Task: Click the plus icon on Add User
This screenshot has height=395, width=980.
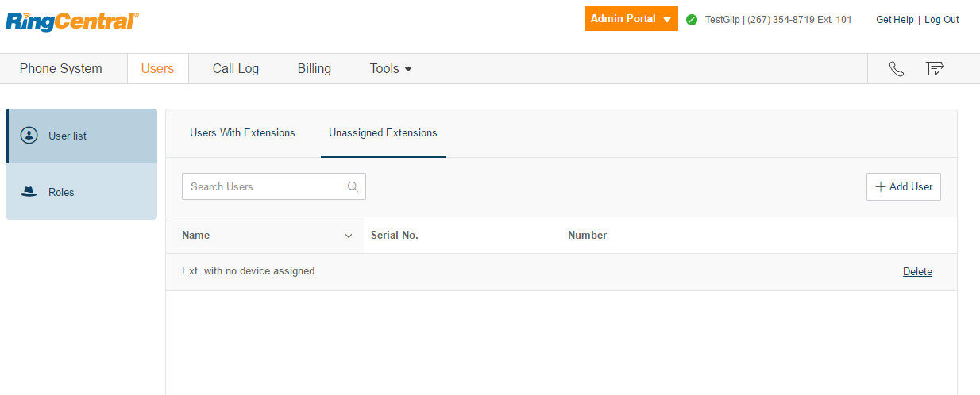Action: pyautogui.click(x=880, y=187)
